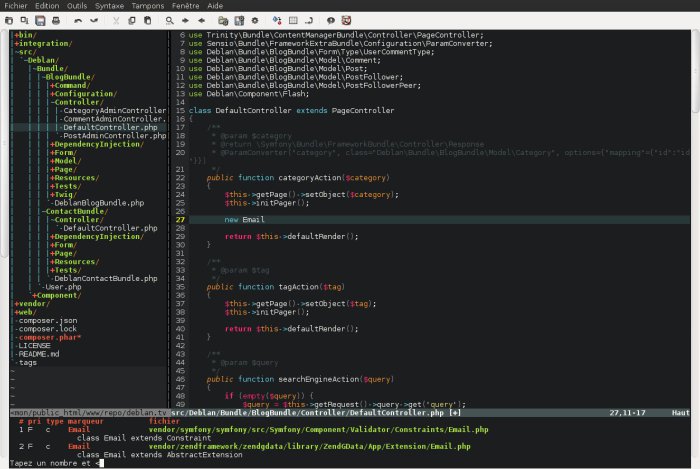Expand the +Configuration/ folder

[x=83, y=94]
